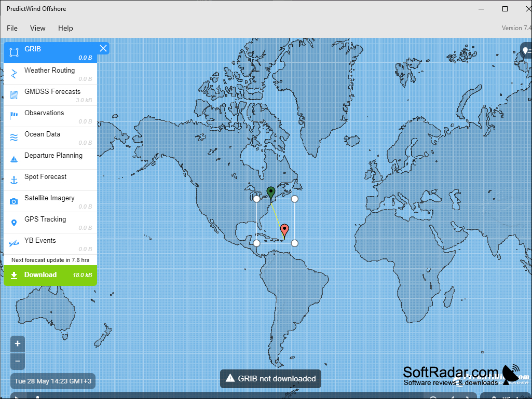532x399 pixels.
Task: Click the Observations flag icon
Action: pyautogui.click(x=14, y=116)
